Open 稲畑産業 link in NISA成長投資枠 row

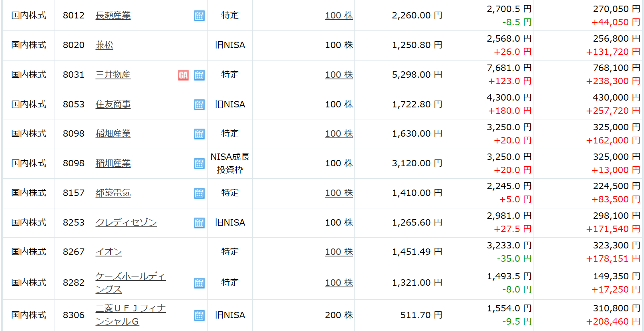(113, 163)
